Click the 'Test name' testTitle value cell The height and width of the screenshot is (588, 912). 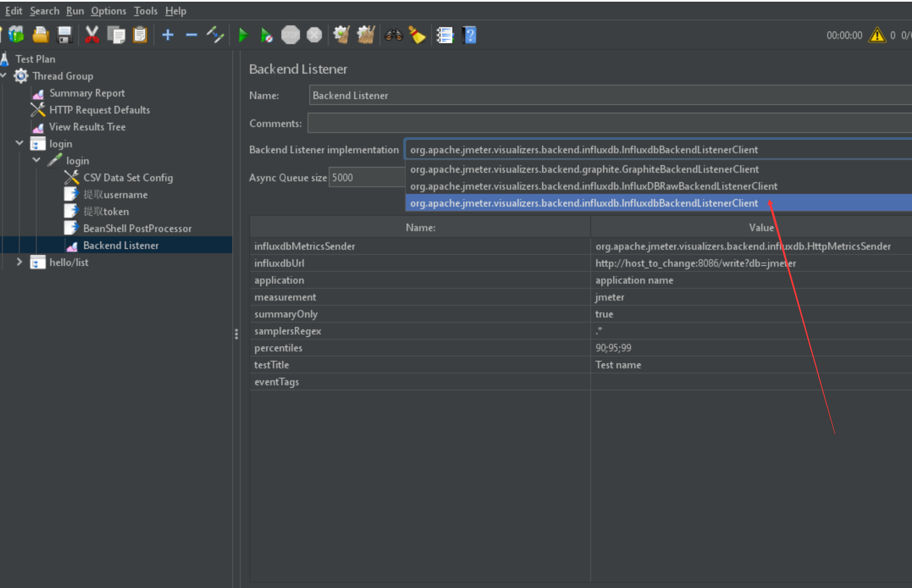point(751,365)
